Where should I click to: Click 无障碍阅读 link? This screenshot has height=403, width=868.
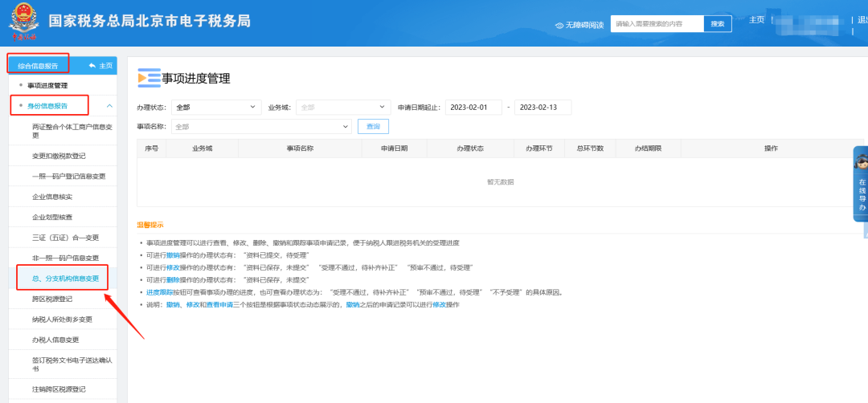[x=584, y=26]
